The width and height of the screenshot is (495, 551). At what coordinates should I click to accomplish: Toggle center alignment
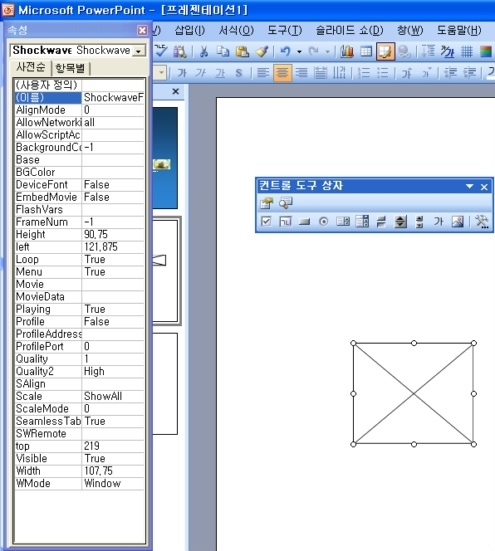[282, 73]
